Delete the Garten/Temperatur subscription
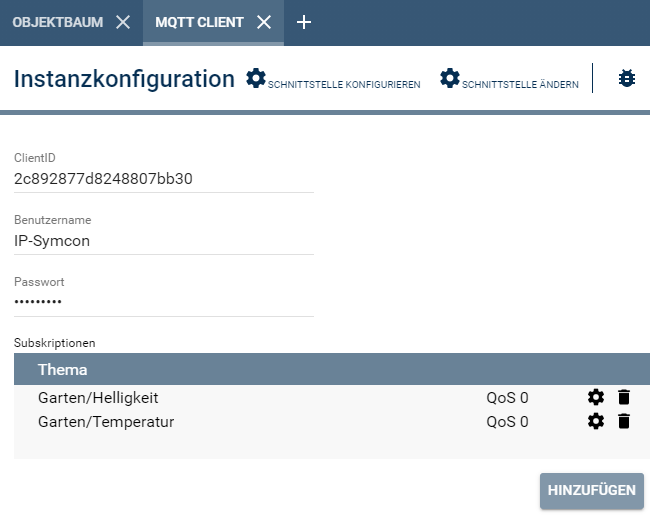Viewport: 650px width, 522px height. click(x=624, y=422)
